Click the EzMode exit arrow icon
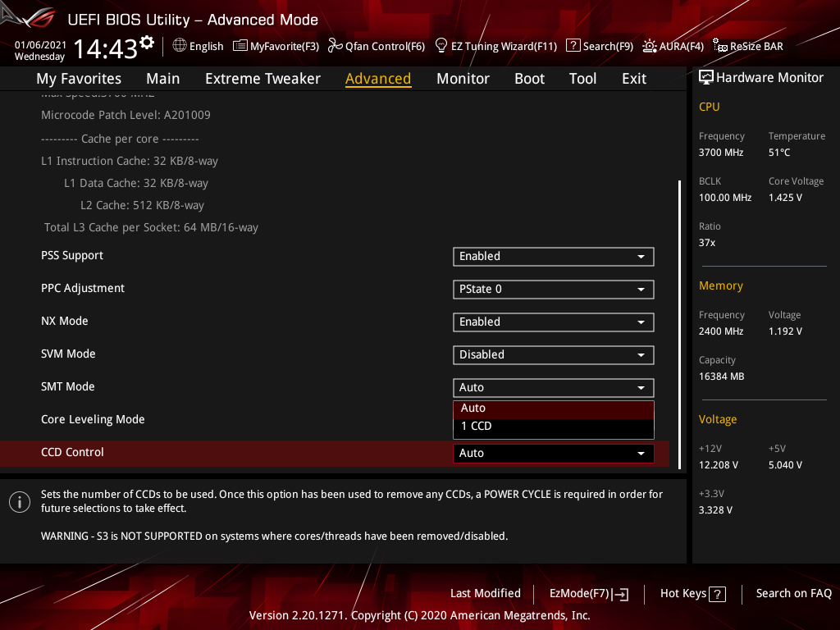Screen dimensions: 840x630 pos(620,594)
